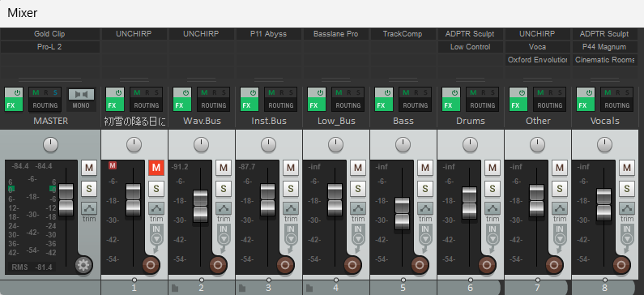Click the Vocals volume fader
The height and width of the screenshot is (295, 644).
603,204
